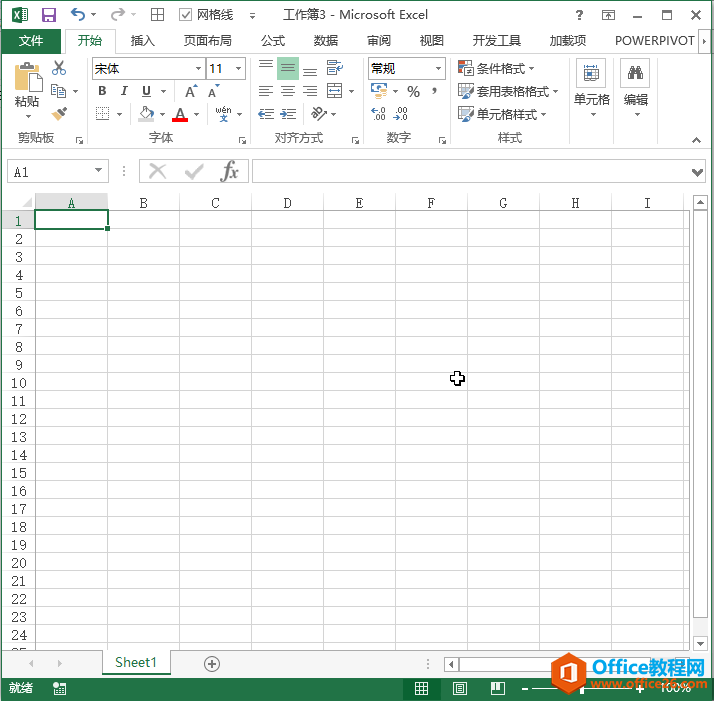Decrease the indent
The image size is (714, 701).
tap(266, 113)
